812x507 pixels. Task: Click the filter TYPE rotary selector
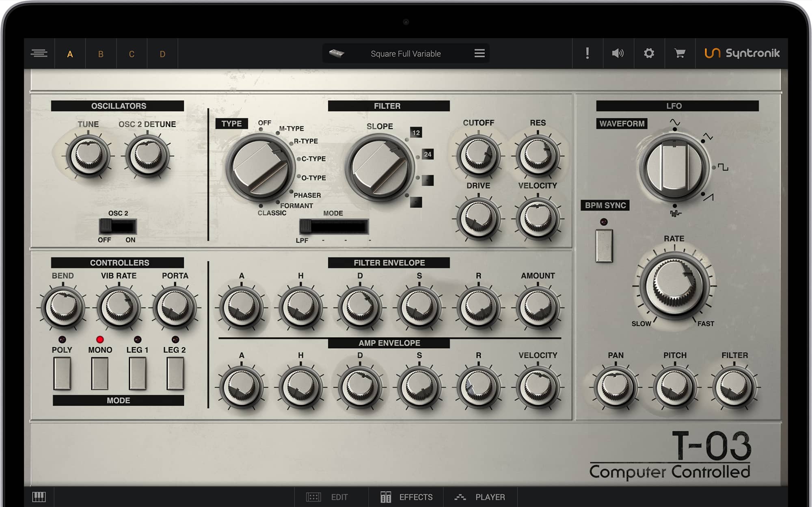tap(261, 167)
